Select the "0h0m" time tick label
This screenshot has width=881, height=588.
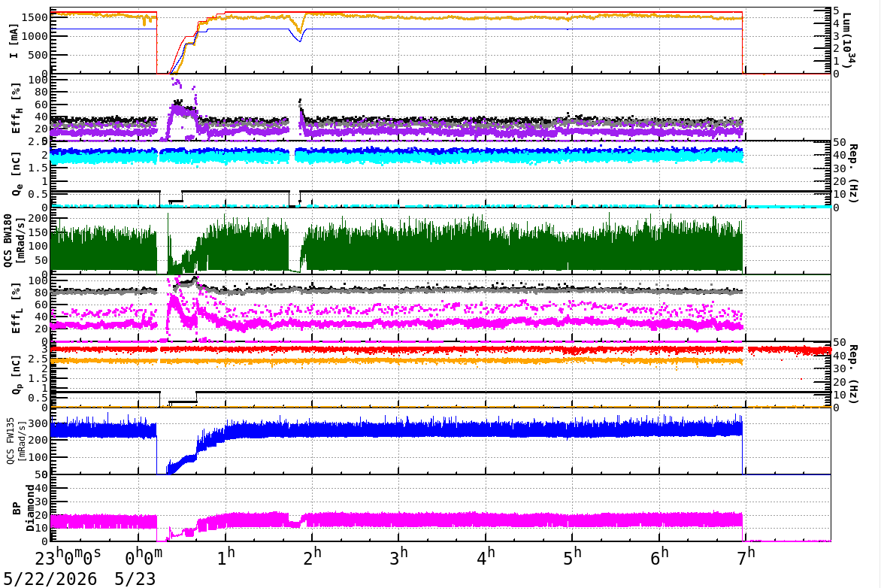tap(144, 557)
